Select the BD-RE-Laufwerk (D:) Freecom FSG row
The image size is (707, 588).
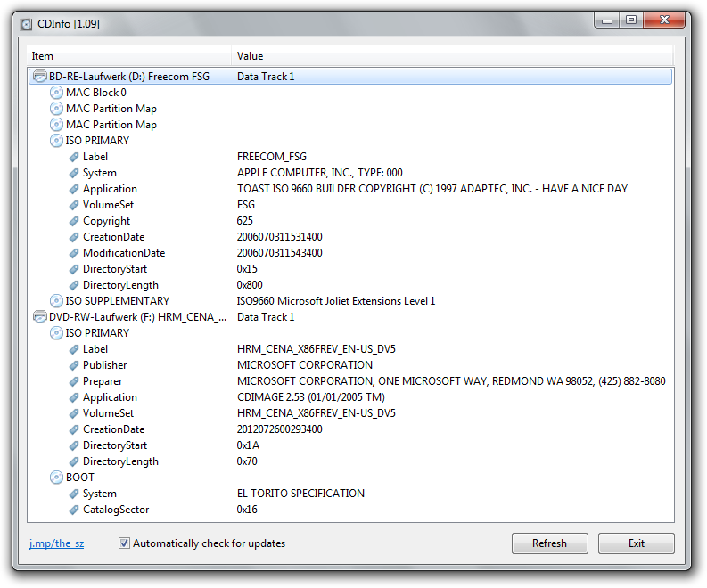pos(350,76)
